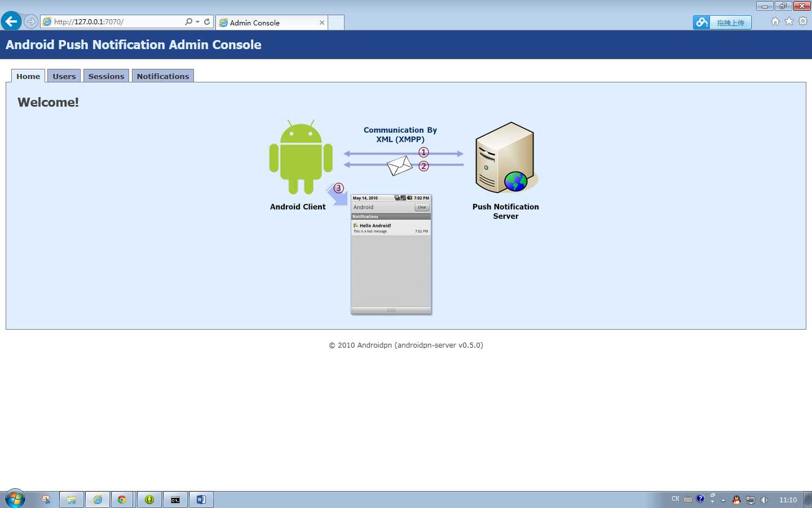This screenshot has width=812, height=508.
Task: Open a new blank browser tab
Action: (336, 23)
